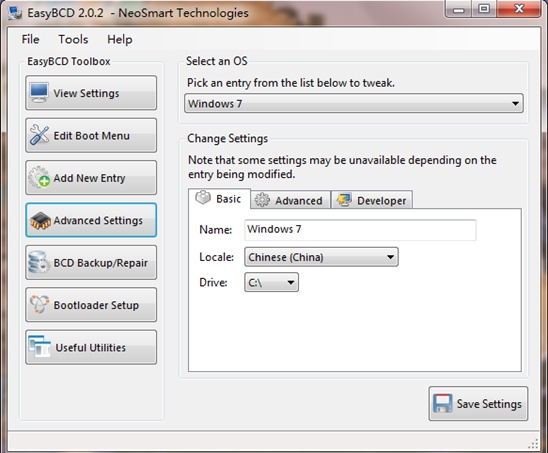This screenshot has height=453, width=548.
Task: Click the chip icon on Advanced Settings
Action: click(x=40, y=221)
